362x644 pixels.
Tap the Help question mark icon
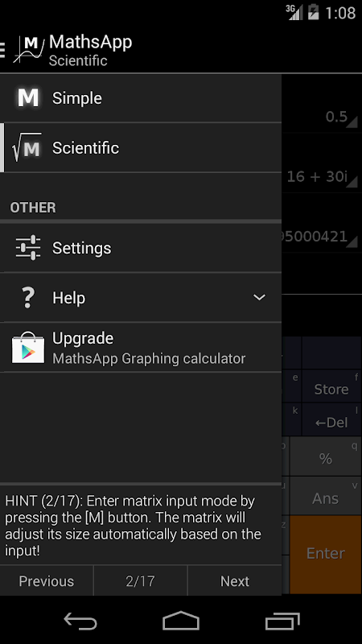(x=28, y=297)
